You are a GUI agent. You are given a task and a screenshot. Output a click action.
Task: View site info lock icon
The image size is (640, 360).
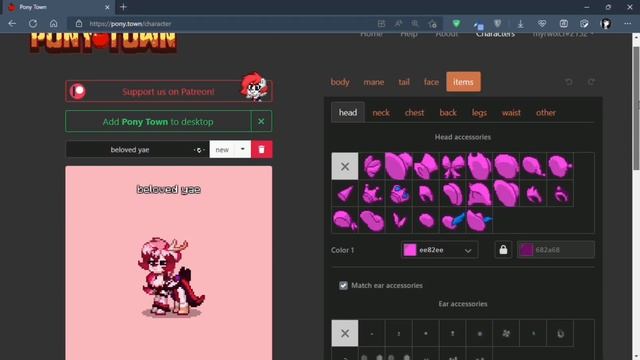pos(79,24)
